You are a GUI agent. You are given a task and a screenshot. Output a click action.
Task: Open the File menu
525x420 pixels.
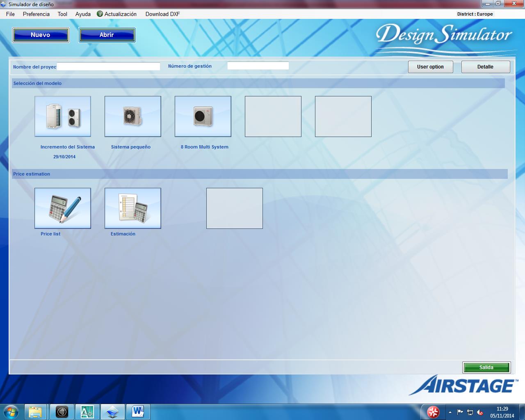[10, 14]
